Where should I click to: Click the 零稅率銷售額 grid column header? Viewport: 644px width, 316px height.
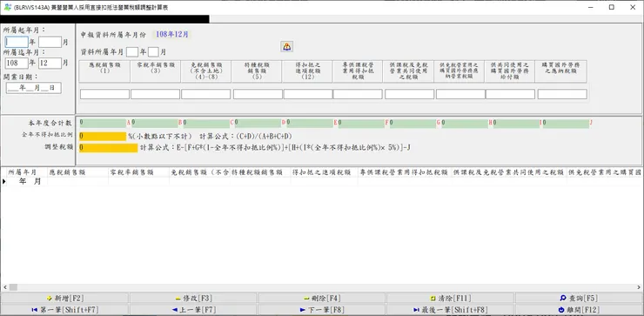coord(138,172)
